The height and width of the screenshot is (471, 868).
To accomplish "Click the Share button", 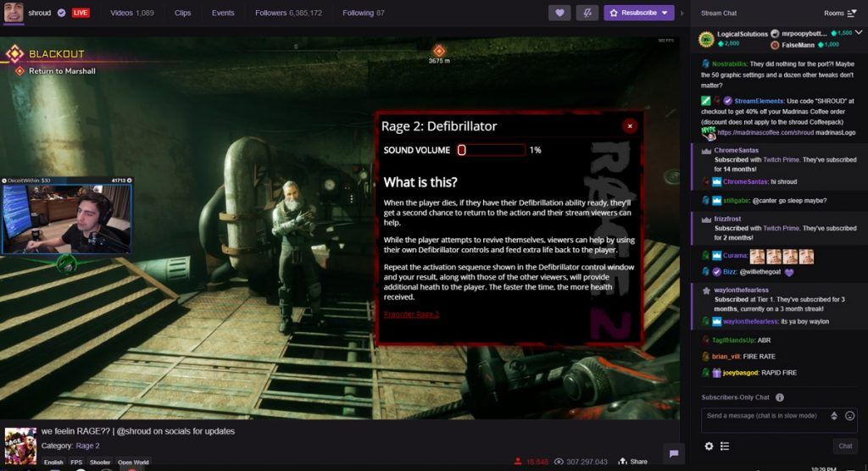I will pos(632,462).
